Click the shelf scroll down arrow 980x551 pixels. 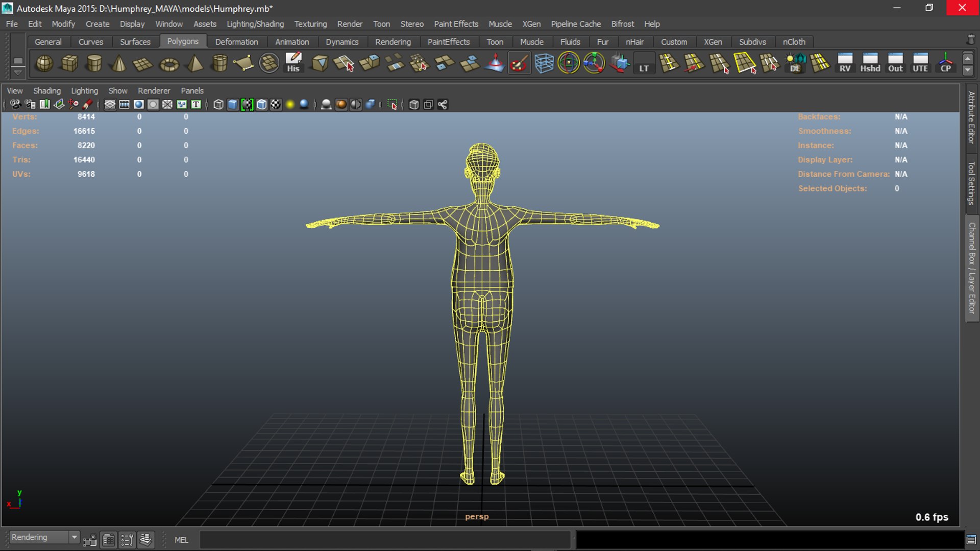click(968, 70)
